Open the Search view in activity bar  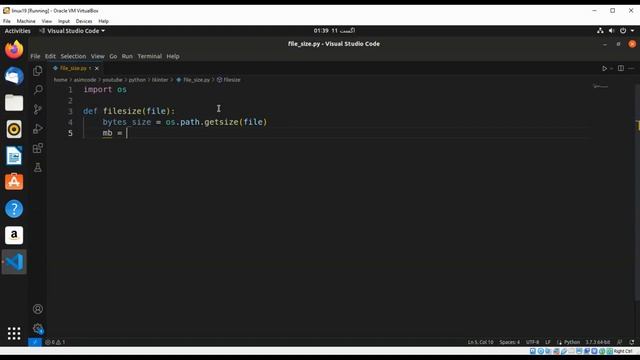pyautogui.click(x=38, y=89)
